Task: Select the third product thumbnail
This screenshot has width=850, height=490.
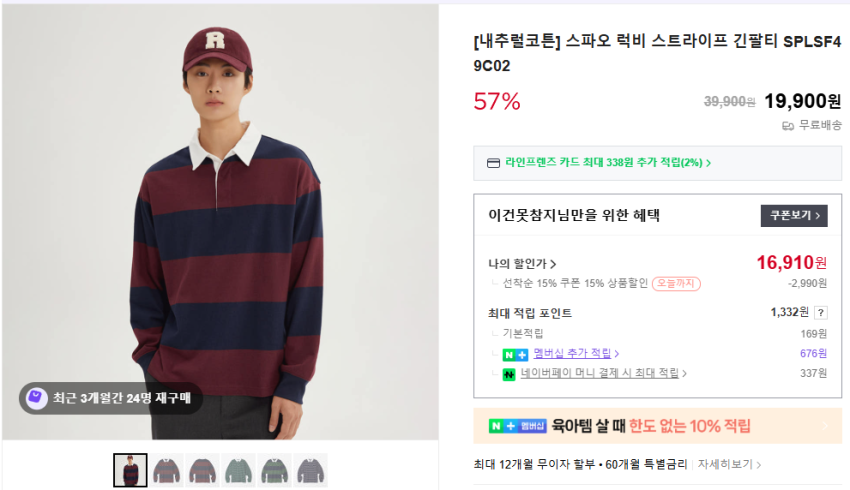Action: 203,470
